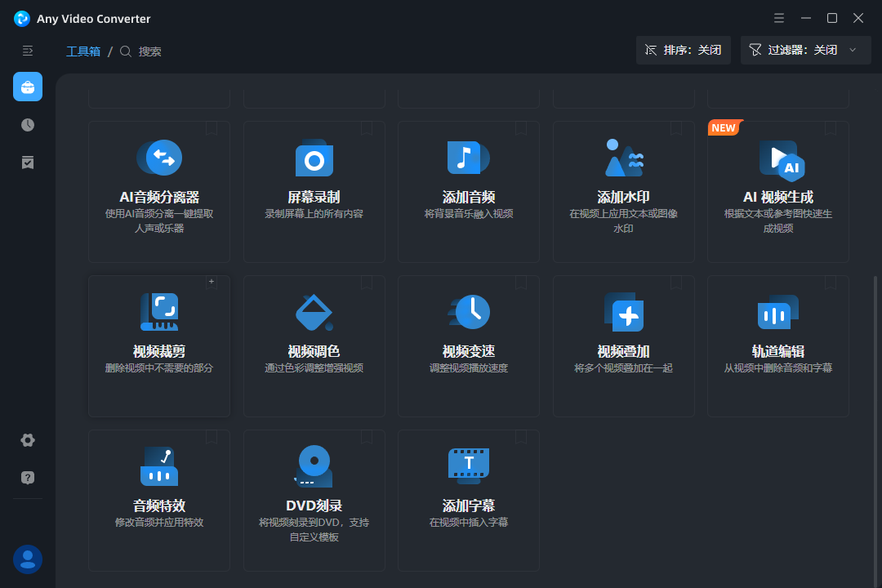Image resolution: width=882 pixels, height=588 pixels.
Task: Toggle bookmark on 视频调色 card
Action: tap(367, 283)
